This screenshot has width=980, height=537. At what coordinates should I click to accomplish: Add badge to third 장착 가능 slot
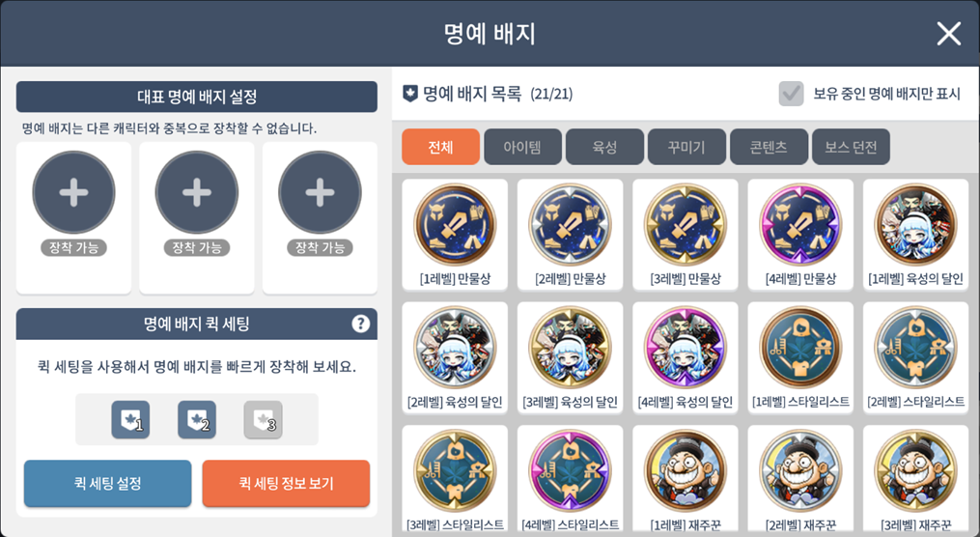320,192
